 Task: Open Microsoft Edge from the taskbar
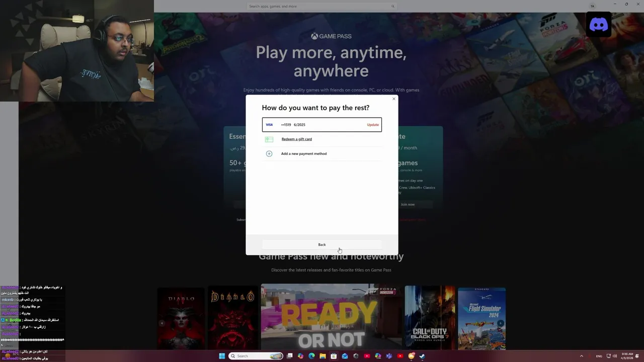coord(311,356)
